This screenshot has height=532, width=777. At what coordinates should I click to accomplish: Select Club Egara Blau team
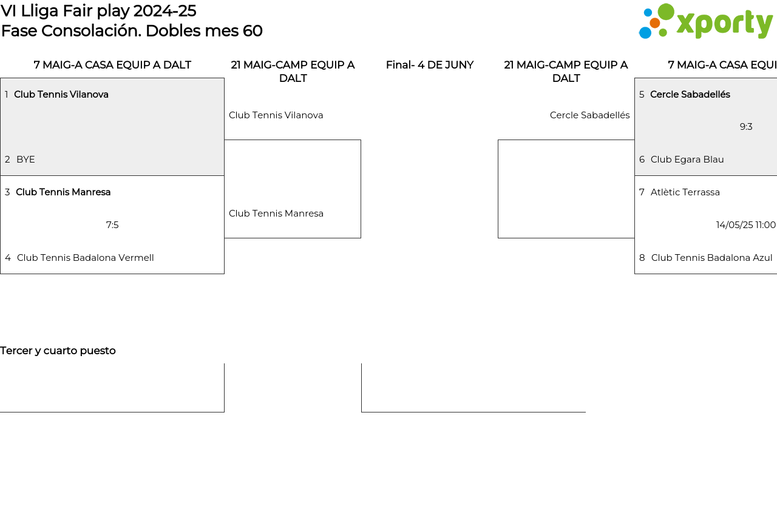[687, 160]
